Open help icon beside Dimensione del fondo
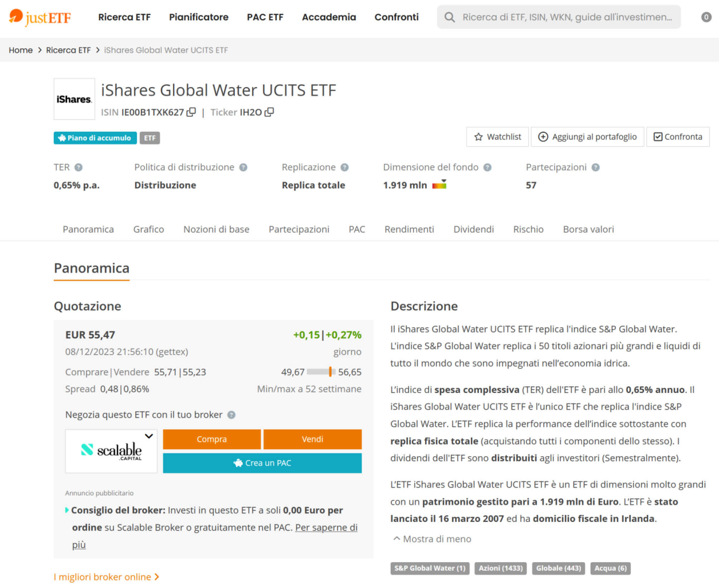 tap(487, 167)
